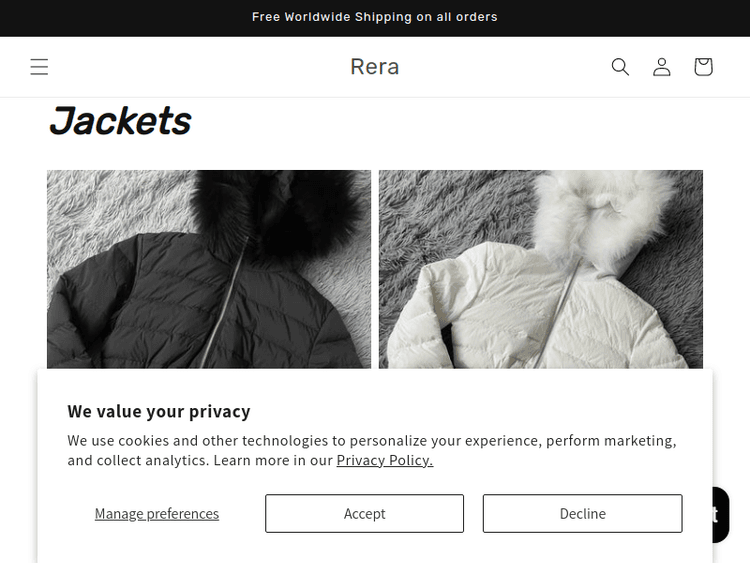Click the Free Worldwide Shipping announcement
The width and height of the screenshot is (750, 563).
[375, 17]
